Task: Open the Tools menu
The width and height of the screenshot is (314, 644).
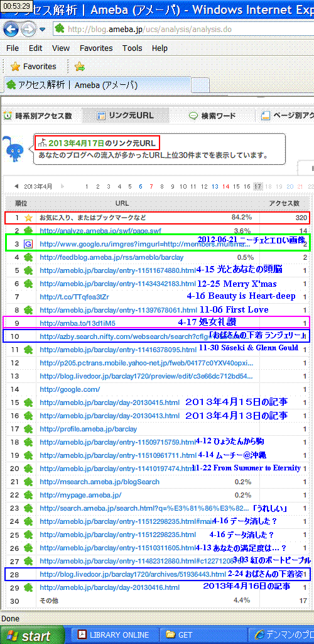Action: [x=133, y=48]
